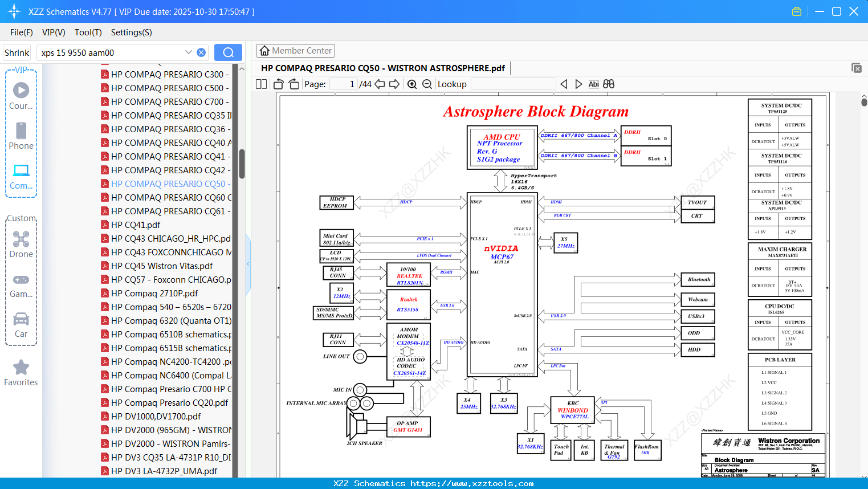The width and height of the screenshot is (868, 489).
Task: Zoom out of the schematic
Action: [x=427, y=84]
